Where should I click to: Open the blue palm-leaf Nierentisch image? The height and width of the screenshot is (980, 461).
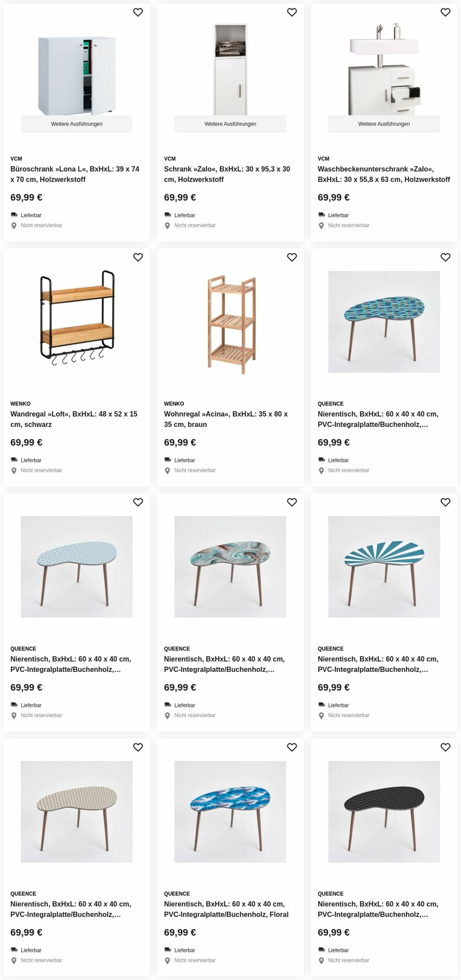coord(230,811)
